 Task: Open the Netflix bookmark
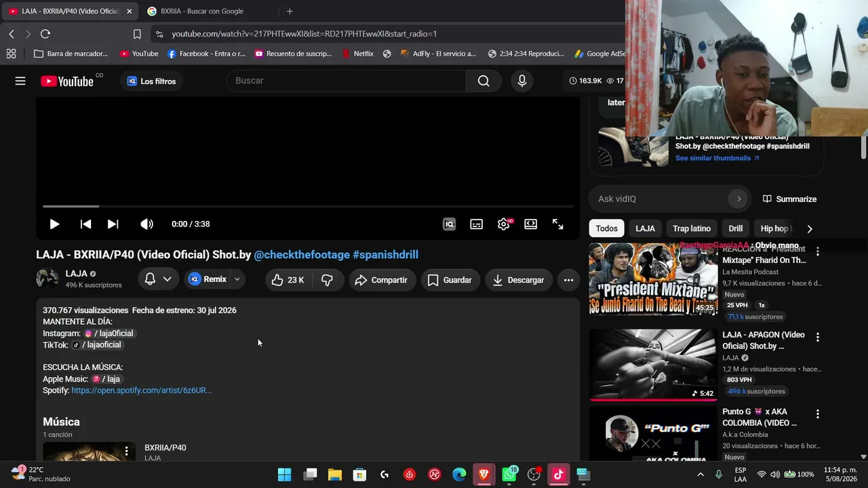tap(357, 54)
